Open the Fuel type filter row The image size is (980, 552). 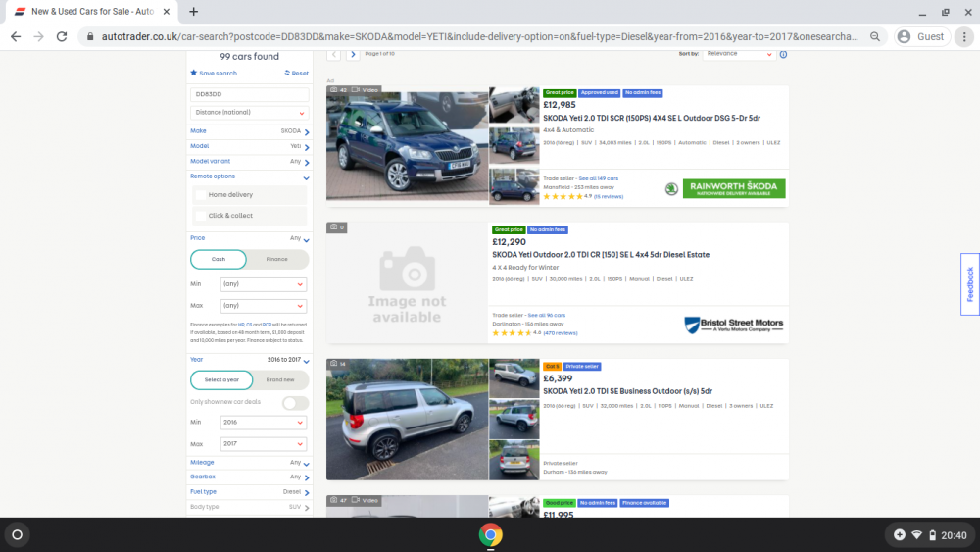pyautogui.click(x=249, y=492)
